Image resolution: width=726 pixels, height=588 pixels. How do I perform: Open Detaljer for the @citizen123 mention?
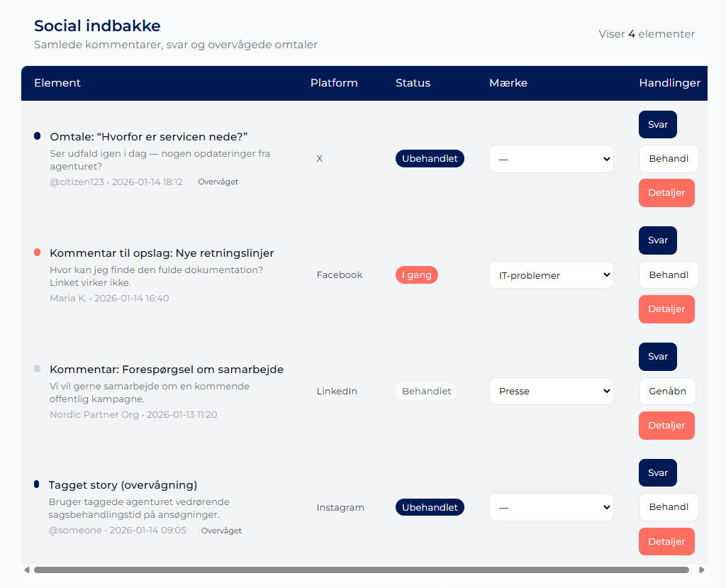point(666,193)
